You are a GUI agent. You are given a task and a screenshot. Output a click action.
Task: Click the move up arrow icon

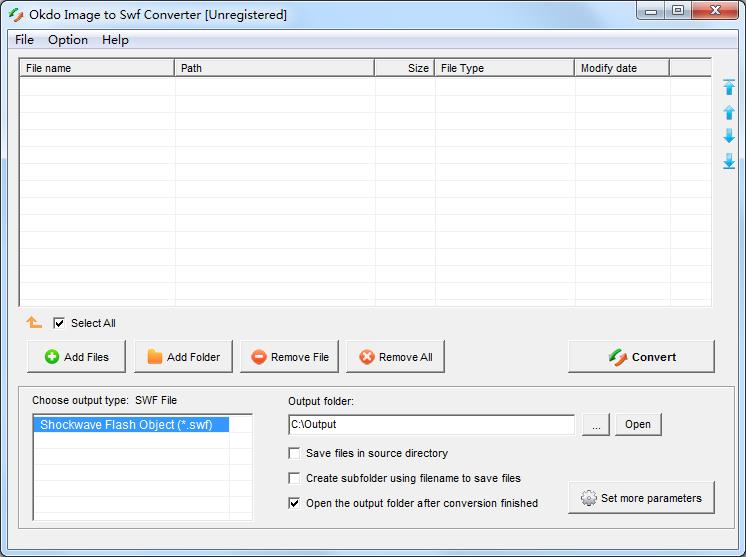[x=729, y=113]
